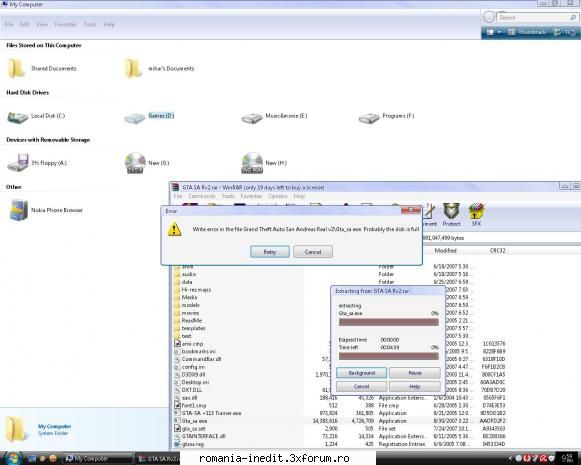Open the File menu in My Computer

pyautogui.click(x=9, y=24)
